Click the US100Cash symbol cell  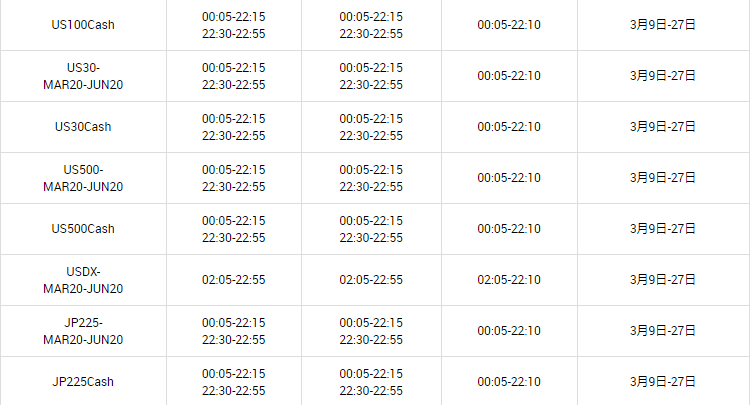coord(83,25)
